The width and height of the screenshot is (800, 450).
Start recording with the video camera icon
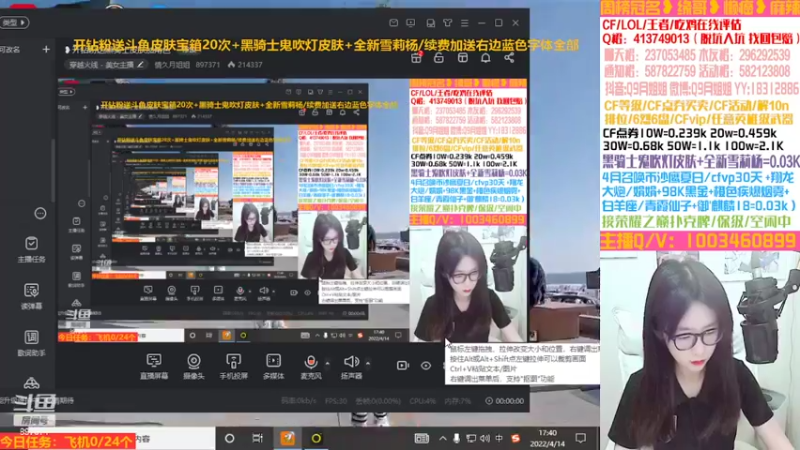403,365
